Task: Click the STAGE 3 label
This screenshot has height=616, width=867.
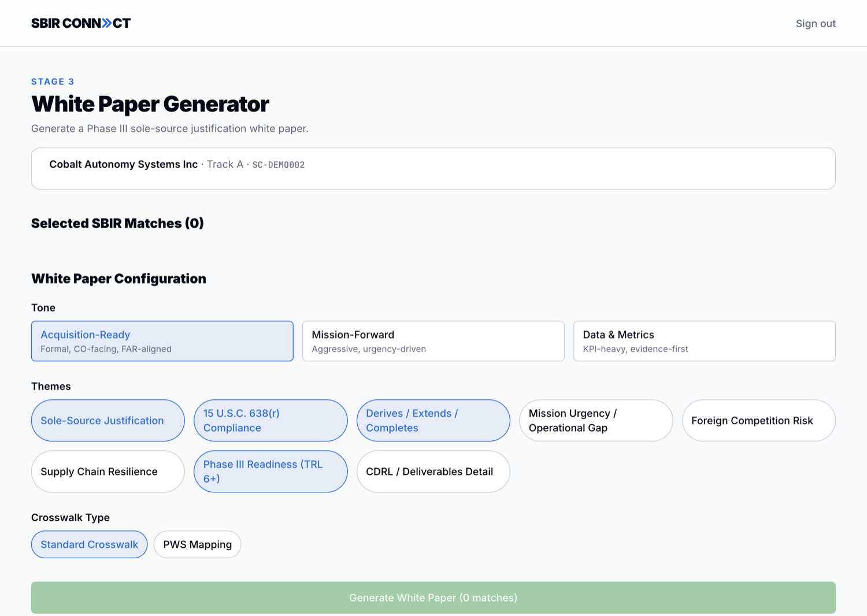Action: coord(53,81)
